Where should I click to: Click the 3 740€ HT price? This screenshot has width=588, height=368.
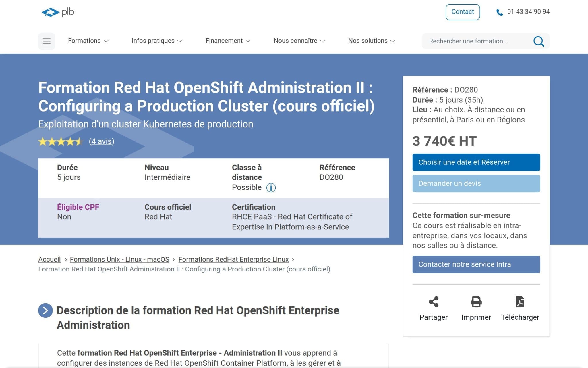click(x=444, y=141)
